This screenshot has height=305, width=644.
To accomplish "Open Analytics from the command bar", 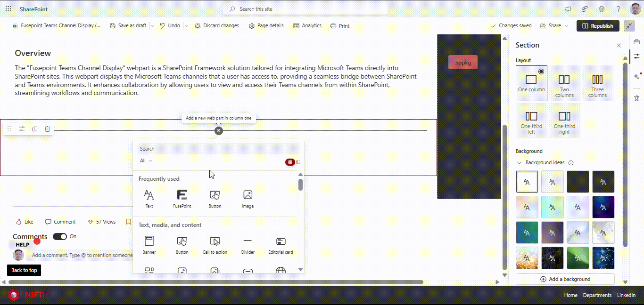I will tap(307, 26).
